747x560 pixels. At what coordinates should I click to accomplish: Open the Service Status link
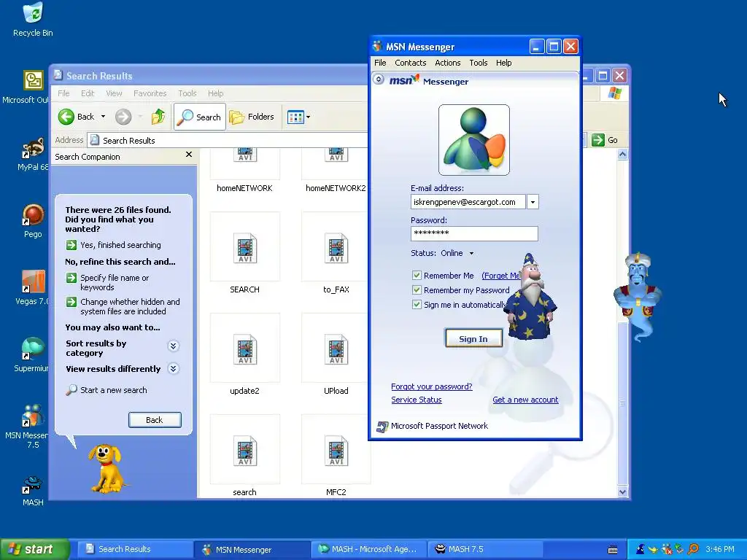417,400
